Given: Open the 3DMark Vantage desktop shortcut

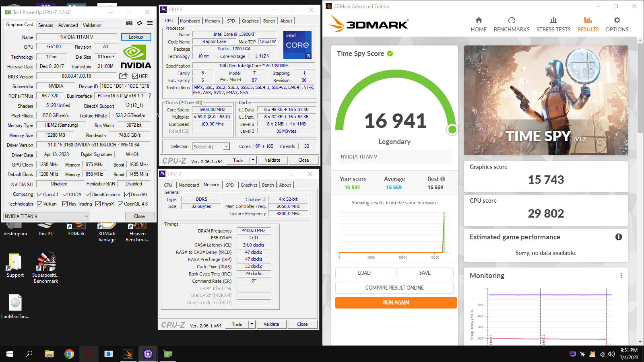Looking at the screenshot, I should (x=107, y=232).
